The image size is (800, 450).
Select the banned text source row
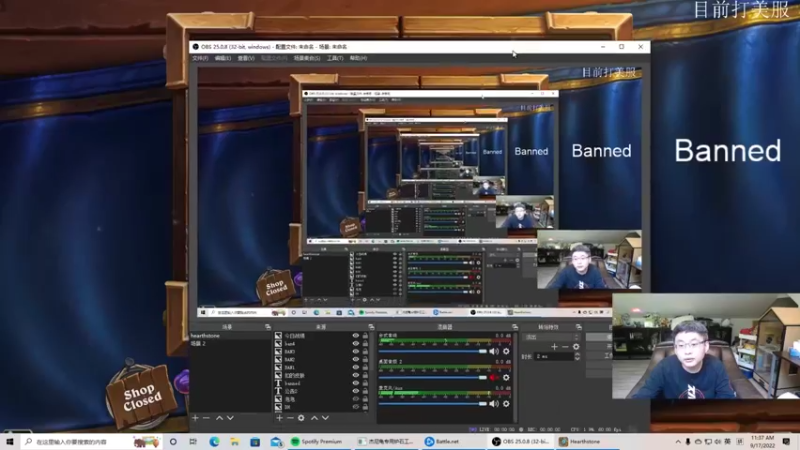point(320,383)
